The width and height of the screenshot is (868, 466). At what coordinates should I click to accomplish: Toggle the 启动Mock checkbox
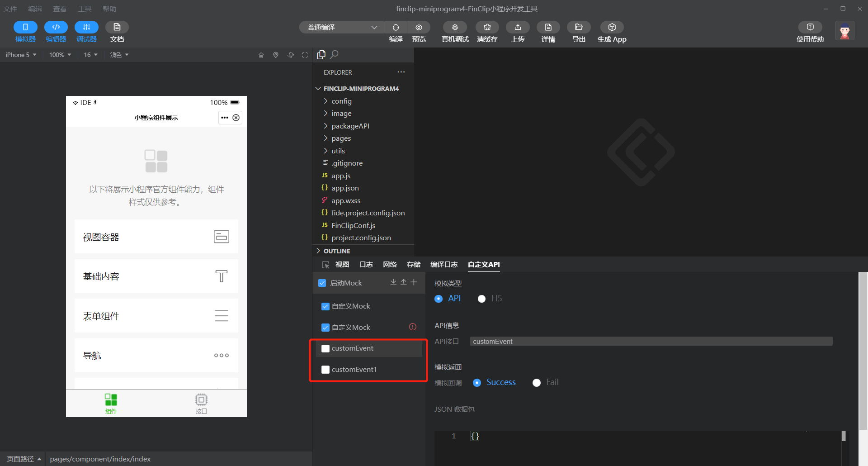[x=322, y=283]
